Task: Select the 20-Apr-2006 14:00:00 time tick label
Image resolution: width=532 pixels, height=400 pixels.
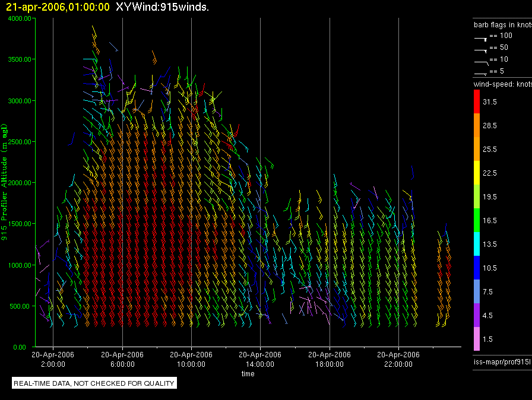Action: click(260, 360)
